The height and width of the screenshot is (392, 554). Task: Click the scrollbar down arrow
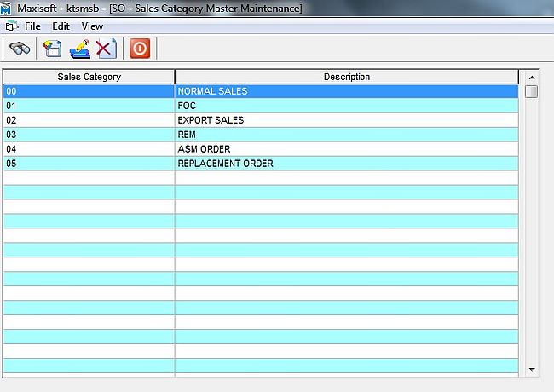coord(532,369)
